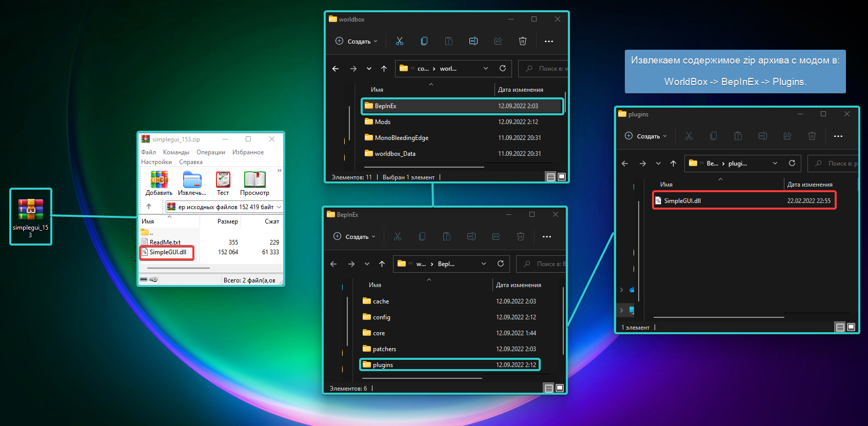Expand address bar history in BepInEx window
The width and height of the screenshot is (868, 426).
(484, 263)
